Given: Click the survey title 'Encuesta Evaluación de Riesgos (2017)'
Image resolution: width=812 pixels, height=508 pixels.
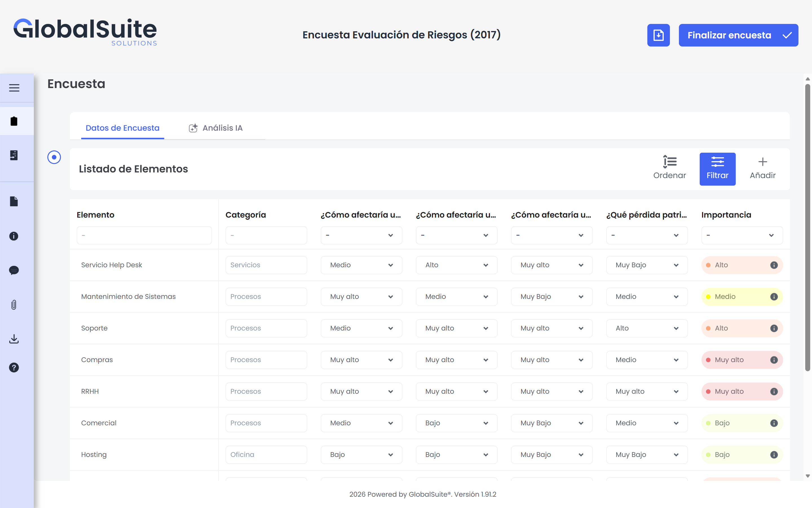Looking at the screenshot, I should click(x=401, y=35).
